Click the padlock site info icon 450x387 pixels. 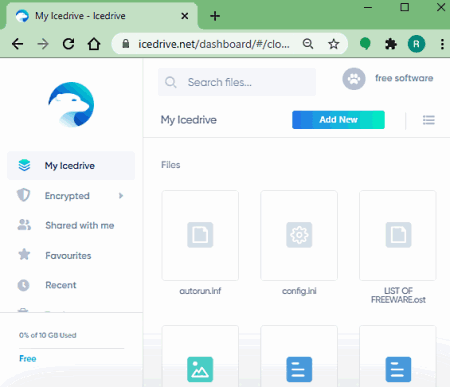[x=126, y=44]
